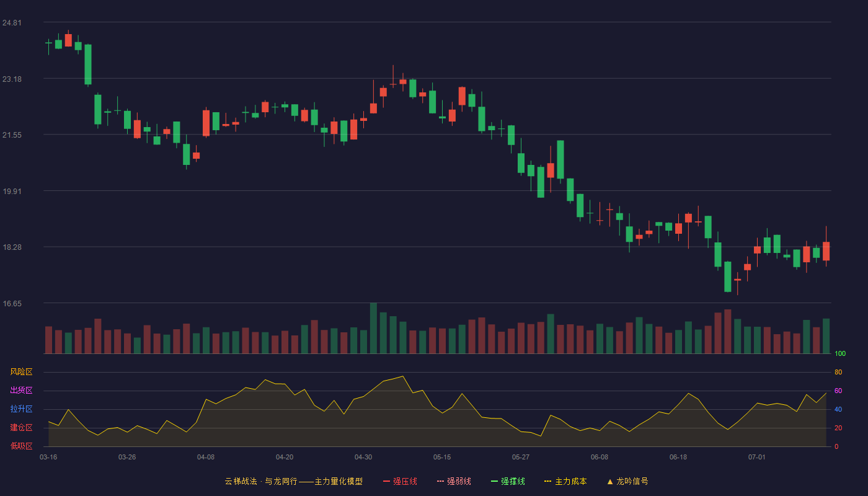Click the 06-18 date axis marker
Image resolution: width=868 pixels, height=496 pixels.
[678, 457]
